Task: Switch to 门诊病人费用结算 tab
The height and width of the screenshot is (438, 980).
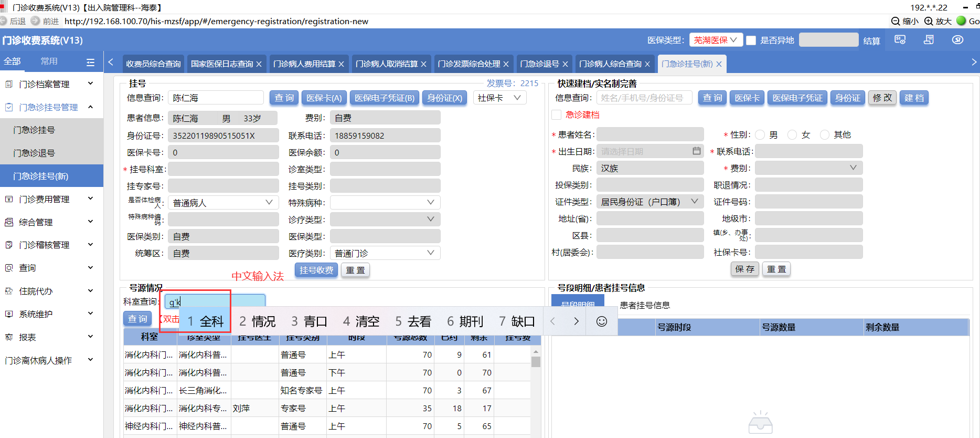Action: pyautogui.click(x=304, y=64)
